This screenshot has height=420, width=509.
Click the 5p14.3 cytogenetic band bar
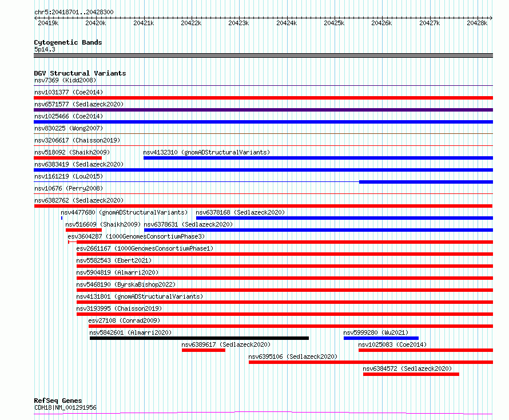[263, 56]
